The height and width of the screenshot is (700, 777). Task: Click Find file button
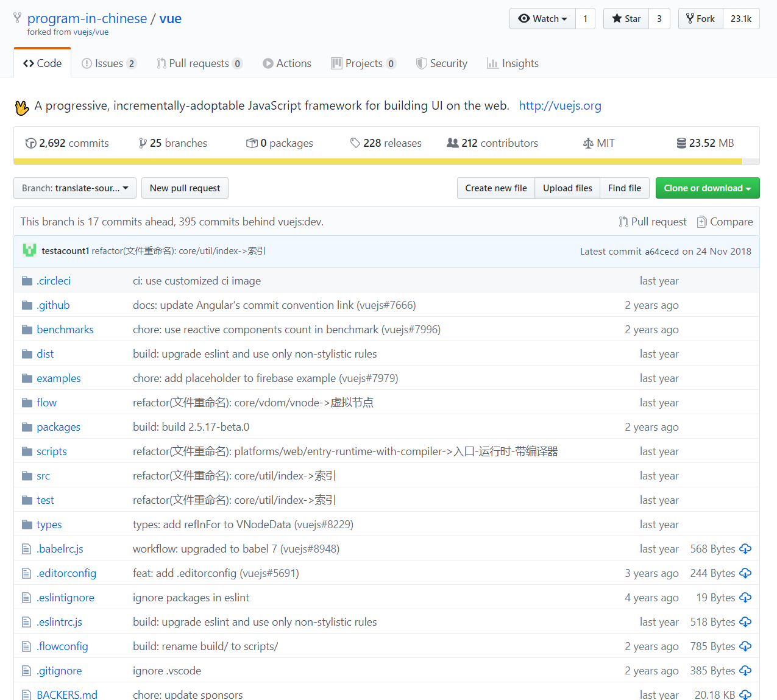[x=625, y=188]
